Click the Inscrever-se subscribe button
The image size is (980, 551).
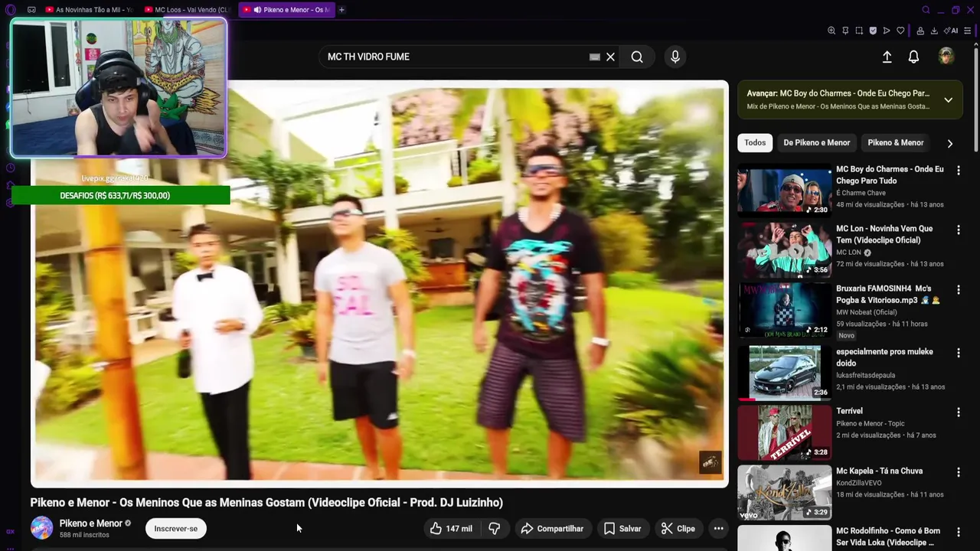point(175,529)
